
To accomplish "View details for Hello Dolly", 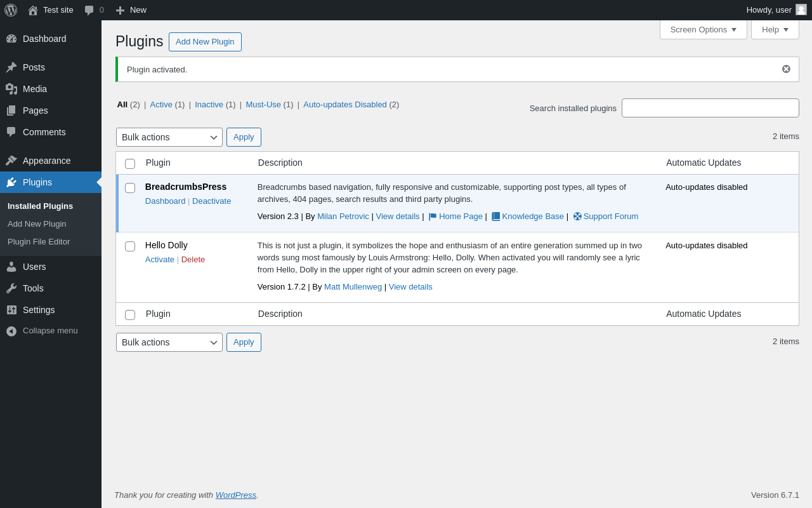I will click(410, 287).
